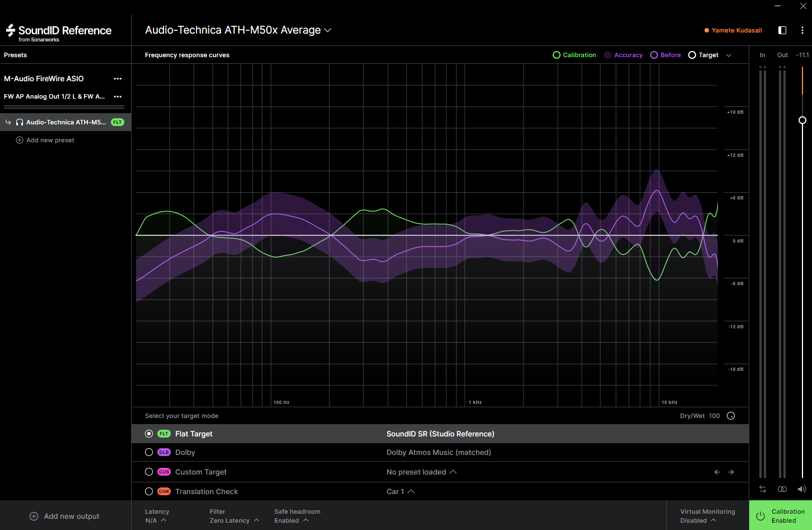The image size is (812, 530).
Task: Open M-Audio FireWire ASIO options dots
Action: point(118,79)
